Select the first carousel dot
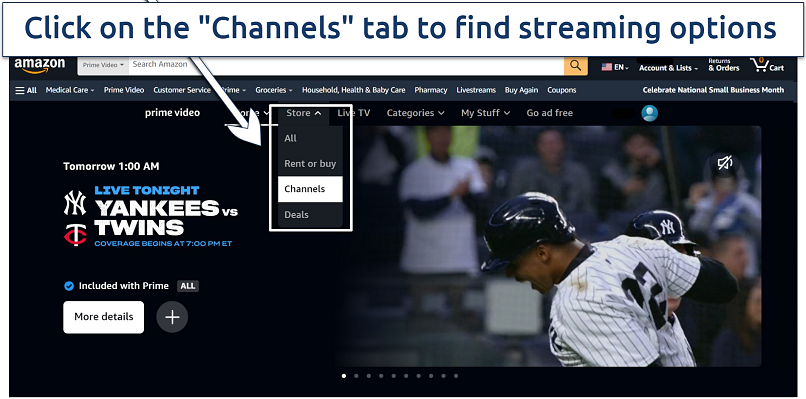This screenshot has width=806, height=399. tap(344, 376)
